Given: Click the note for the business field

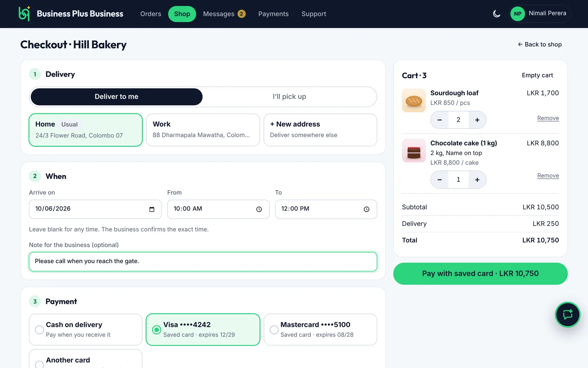Looking at the screenshot, I should [x=203, y=262].
